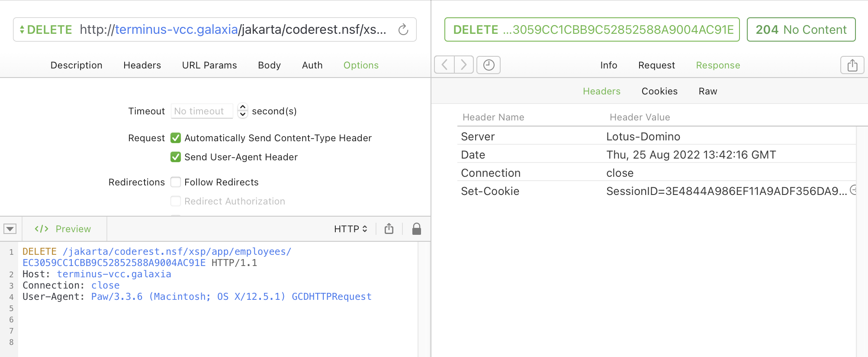Screen dimensions: 868x357
Task: Click the resend request refresh icon
Action: coord(403,29)
